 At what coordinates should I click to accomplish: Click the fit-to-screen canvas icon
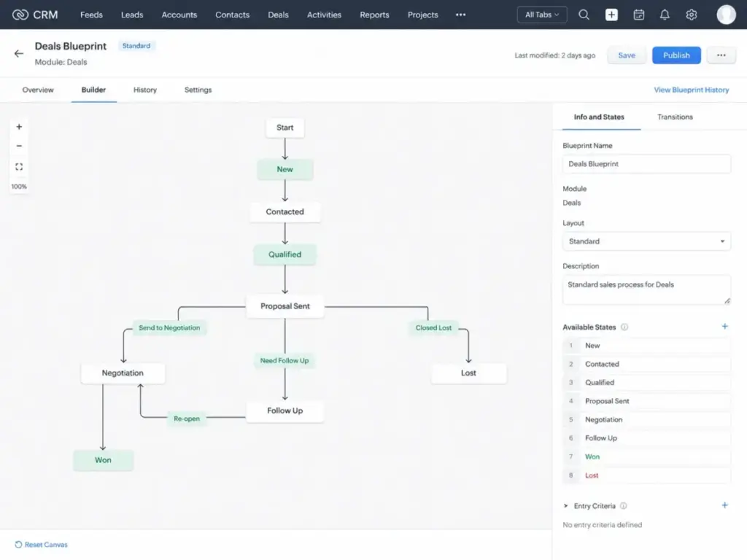click(19, 167)
